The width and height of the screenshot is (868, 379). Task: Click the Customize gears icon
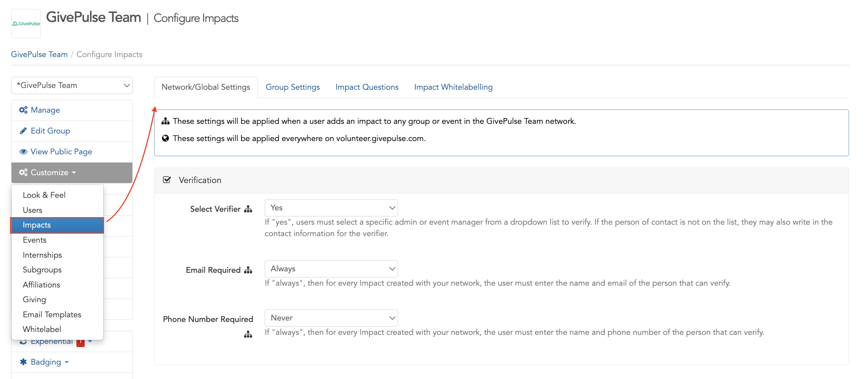tap(23, 172)
